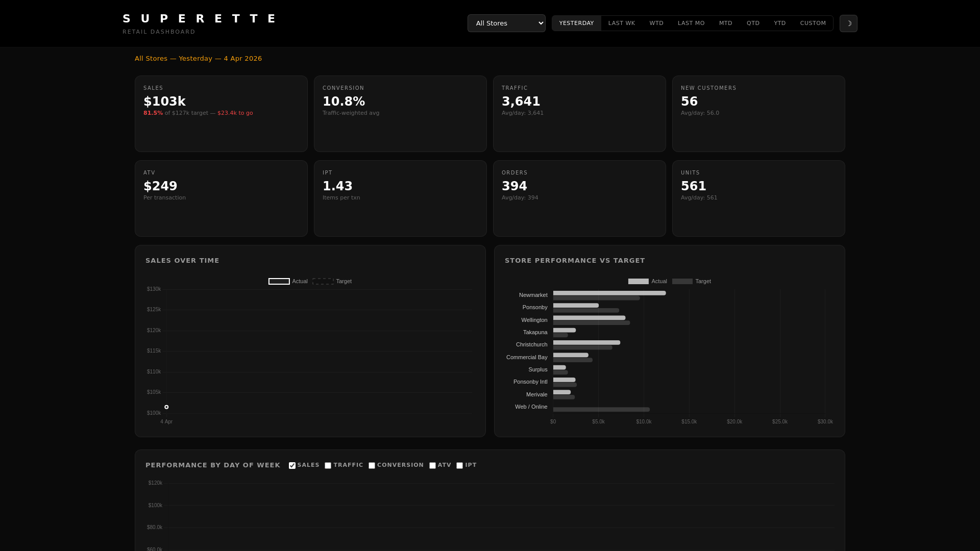Enable the Conversion checkbox
Image resolution: width=980 pixels, height=551 pixels.
372,466
